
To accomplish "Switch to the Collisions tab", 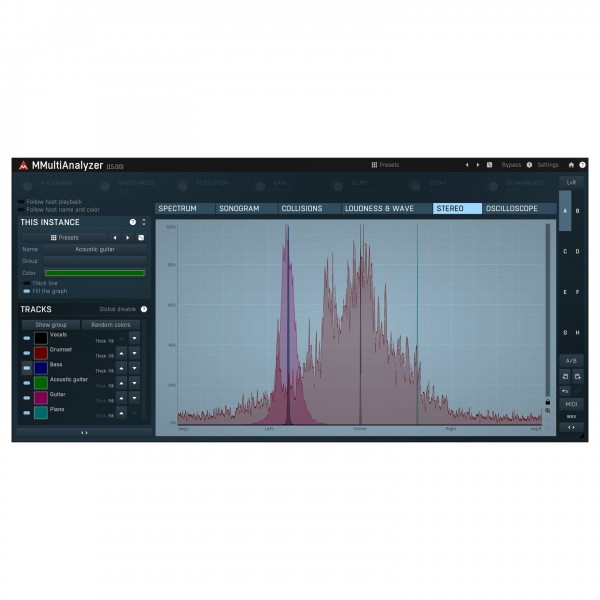I will [x=309, y=209].
